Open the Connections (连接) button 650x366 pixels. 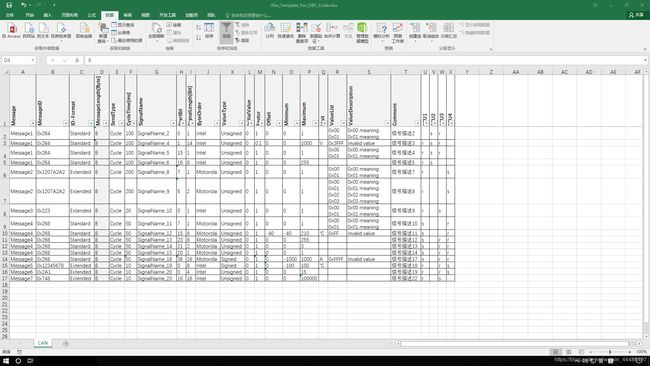click(x=174, y=25)
